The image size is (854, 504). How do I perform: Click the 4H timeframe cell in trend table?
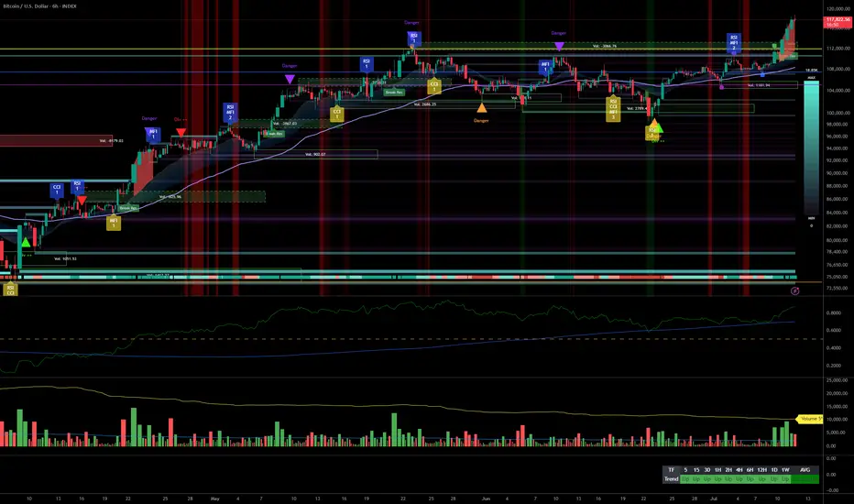(739, 470)
